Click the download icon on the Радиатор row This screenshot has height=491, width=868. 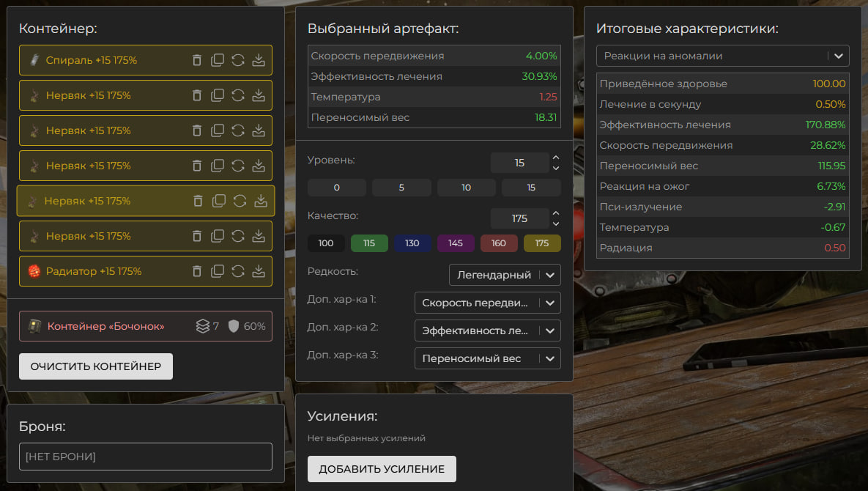(259, 270)
